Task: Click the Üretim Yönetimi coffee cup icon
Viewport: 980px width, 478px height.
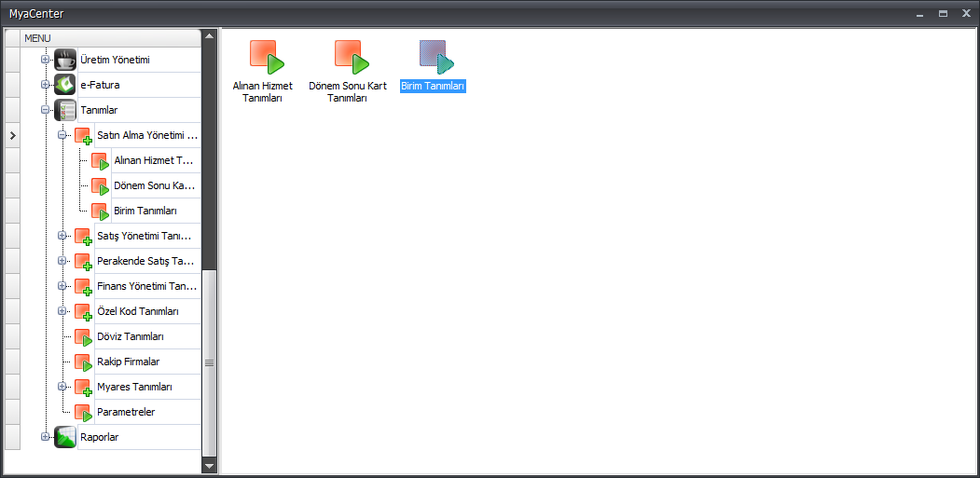Action: 65,60
